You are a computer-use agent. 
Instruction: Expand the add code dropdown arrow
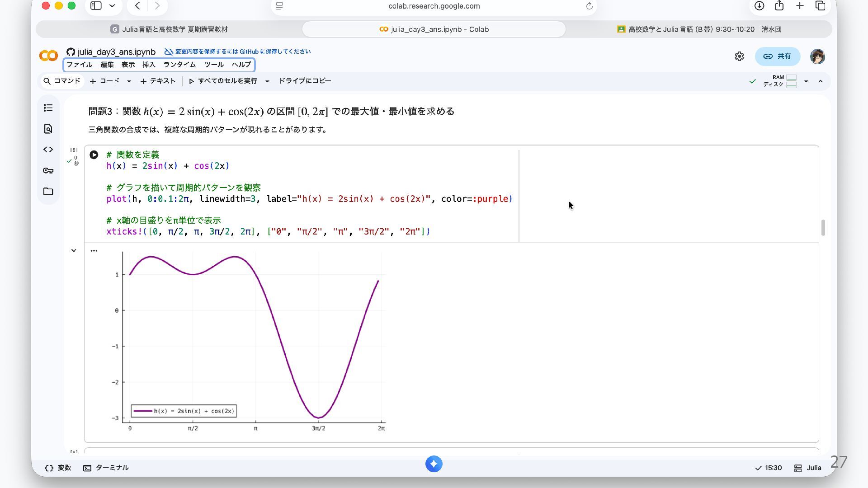coord(129,81)
